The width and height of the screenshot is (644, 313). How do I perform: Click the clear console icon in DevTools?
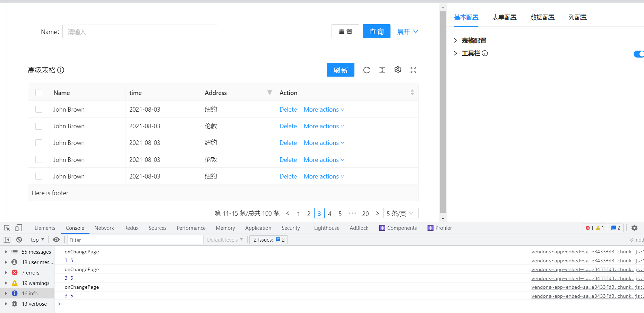pos(19,240)
